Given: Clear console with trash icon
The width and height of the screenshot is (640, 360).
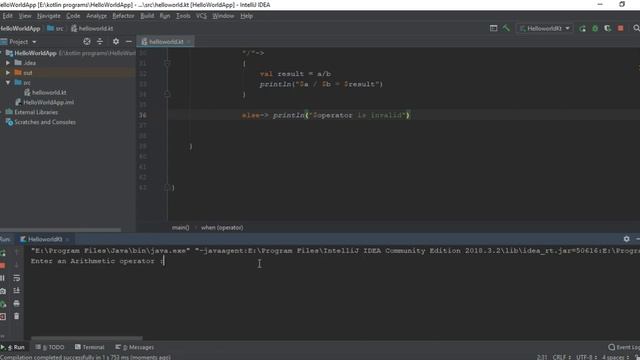Looking at the screenshot, I should 16,316.
